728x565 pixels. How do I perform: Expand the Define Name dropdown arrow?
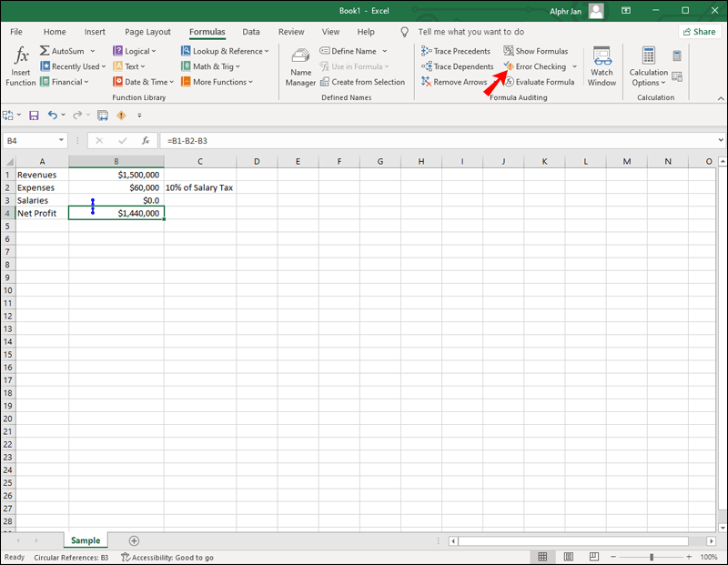click(x=384, y=51)
